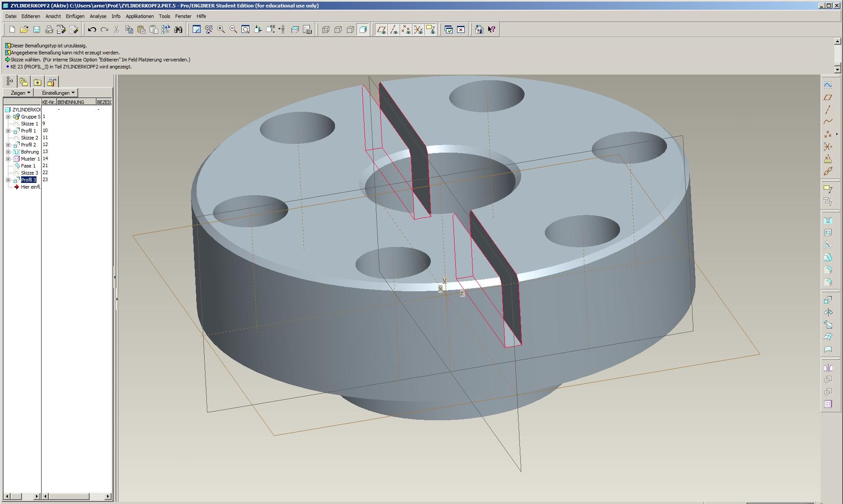Click the Datum Plane tool icon
The width and height of the screenshot is (843, 504).
828,97
